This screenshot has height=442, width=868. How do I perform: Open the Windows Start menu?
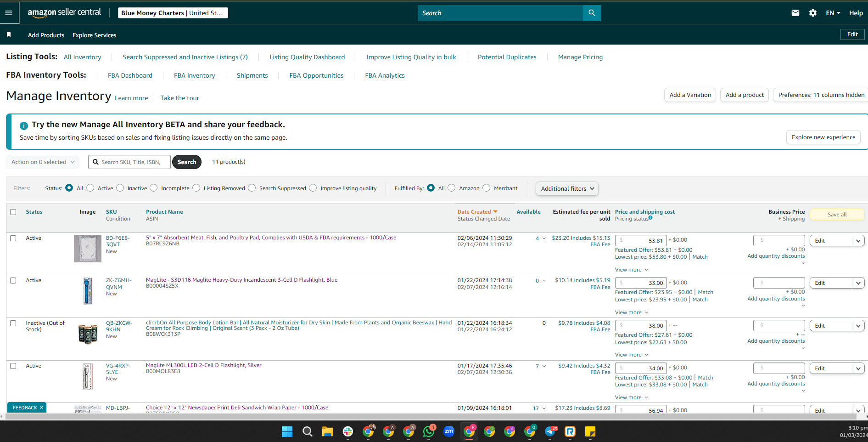[x=287, y=431]
